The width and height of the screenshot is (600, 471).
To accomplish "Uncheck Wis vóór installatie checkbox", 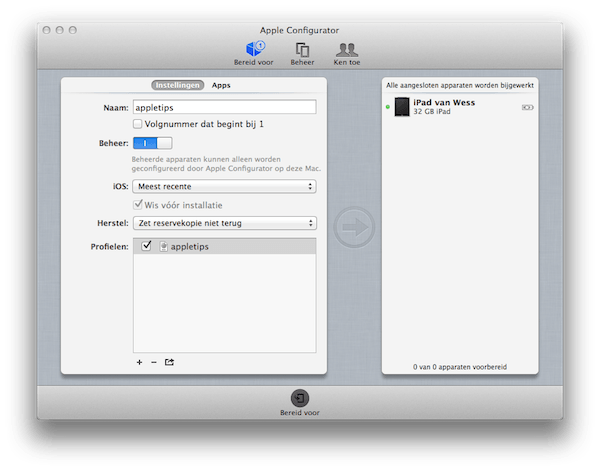I will point(138,205).
